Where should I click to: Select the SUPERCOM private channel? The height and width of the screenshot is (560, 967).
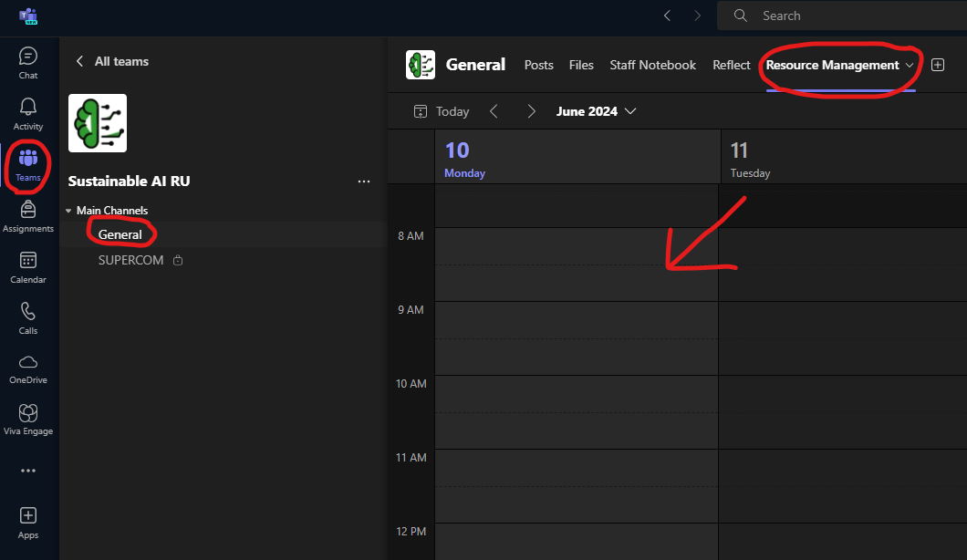[131, 260]
